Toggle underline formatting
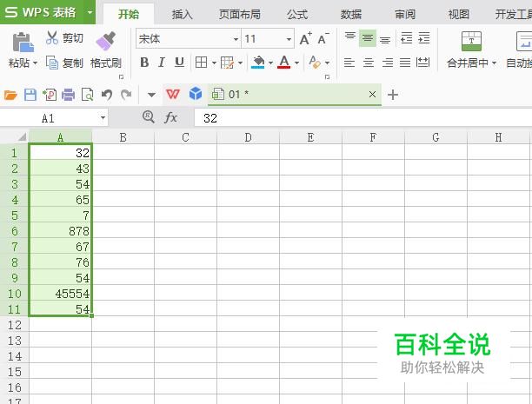The image size is (532, 404). click(x=179, y=63)
